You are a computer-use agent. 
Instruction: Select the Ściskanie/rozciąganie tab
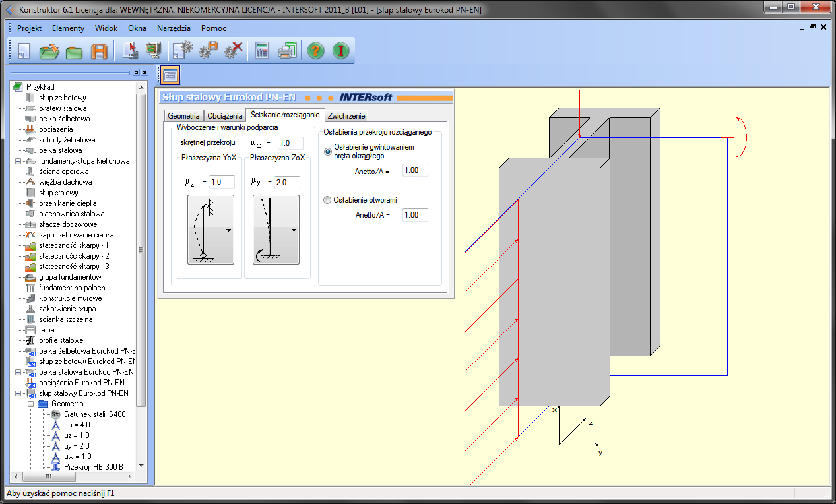(284, 115)
